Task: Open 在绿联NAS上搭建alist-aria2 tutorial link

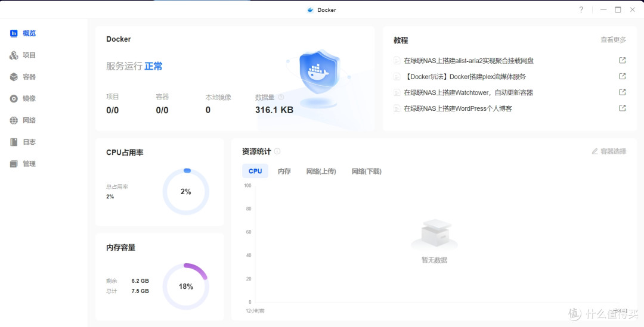Action: point(469,61)
